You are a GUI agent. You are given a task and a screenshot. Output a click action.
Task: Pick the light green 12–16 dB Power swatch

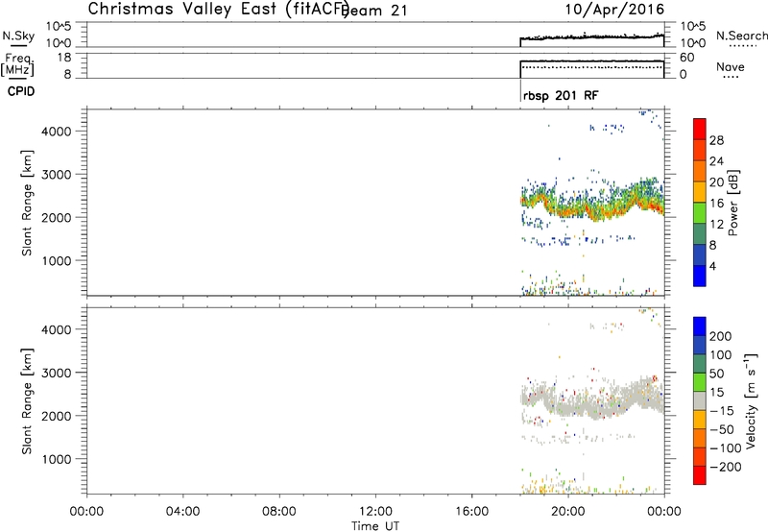click(700, 213)
